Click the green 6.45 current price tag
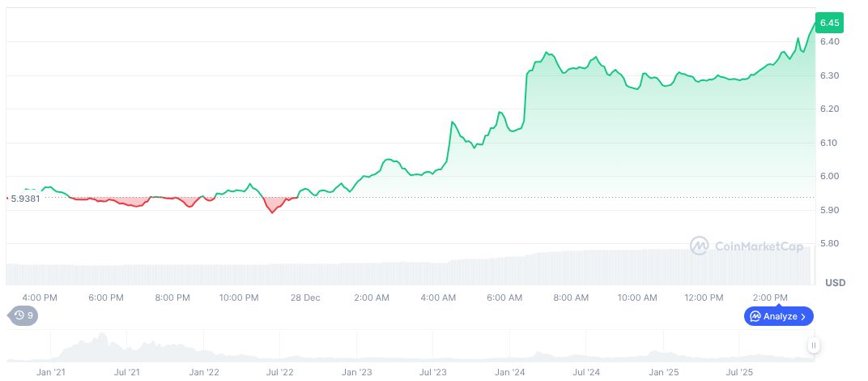Image resolution: width=868 pixels, height=381 pixels. point(830,22)
